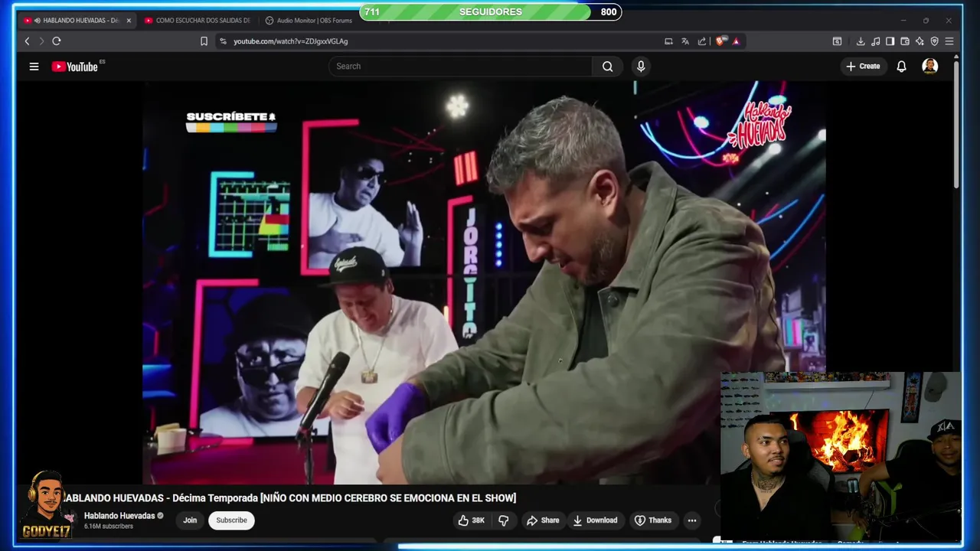Open the Create dropdown
The width and height of the screenshot is (980, 551).
point(863,67)
